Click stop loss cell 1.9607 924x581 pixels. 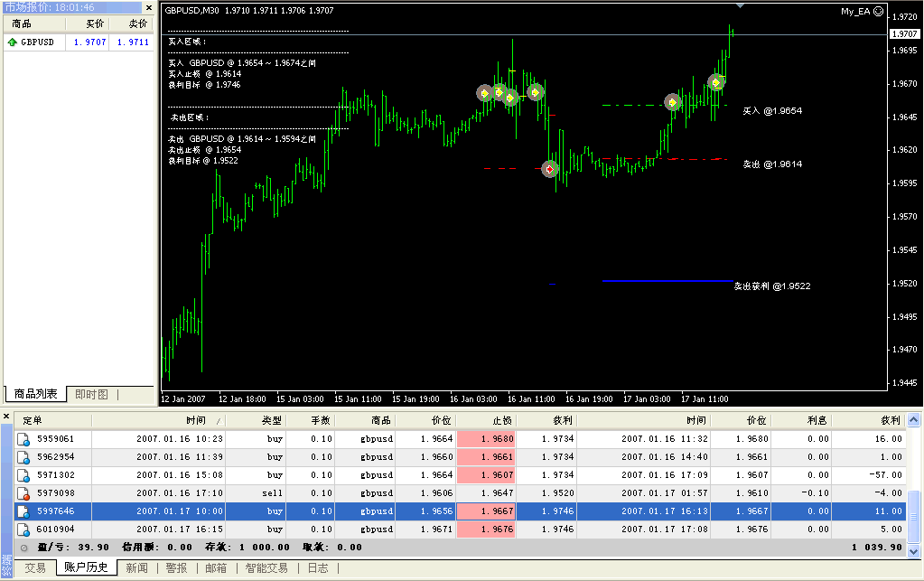486,475
